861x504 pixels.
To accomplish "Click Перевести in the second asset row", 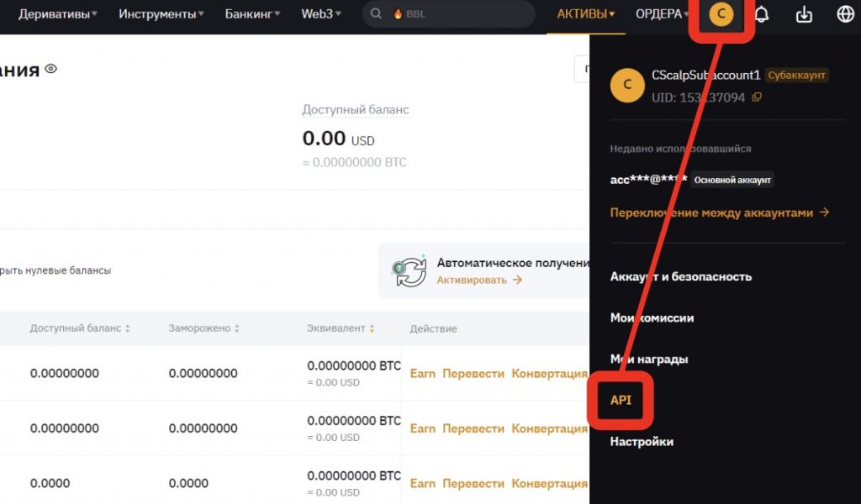I will point(473,428).
